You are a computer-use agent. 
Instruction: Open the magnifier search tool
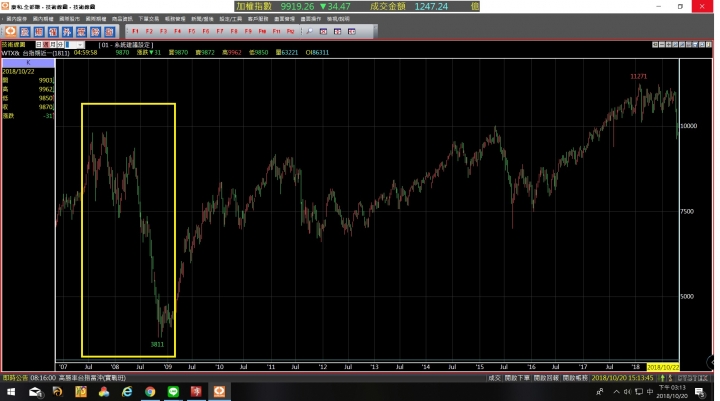coord(309,31)
